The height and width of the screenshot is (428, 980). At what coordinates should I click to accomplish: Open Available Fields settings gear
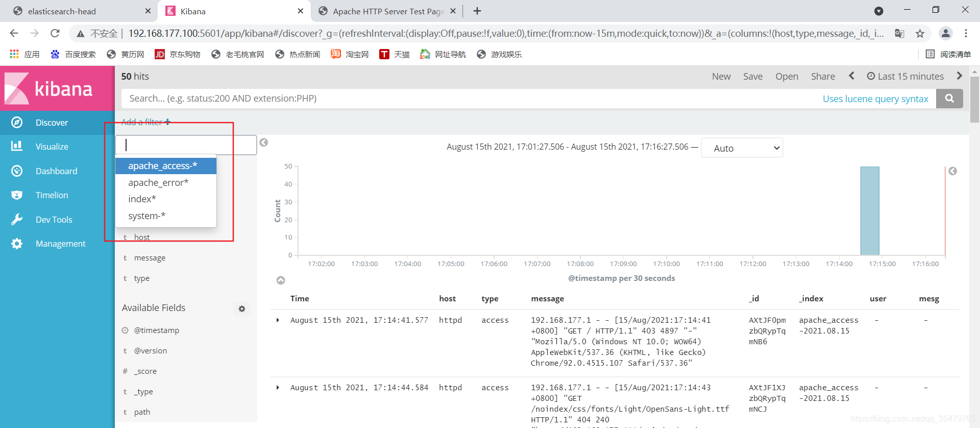(x=242, y=308)
